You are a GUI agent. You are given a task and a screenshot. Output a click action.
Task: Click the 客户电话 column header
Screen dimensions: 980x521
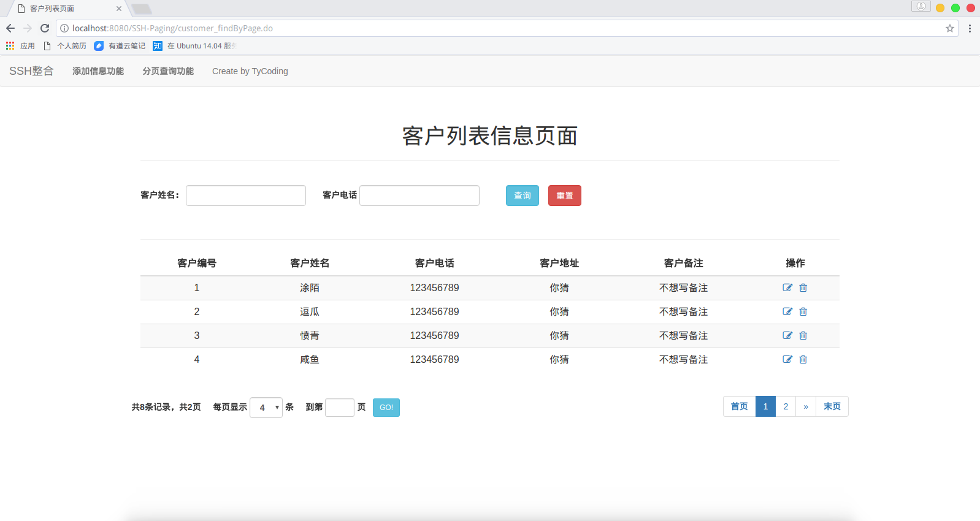pos(435,263)
